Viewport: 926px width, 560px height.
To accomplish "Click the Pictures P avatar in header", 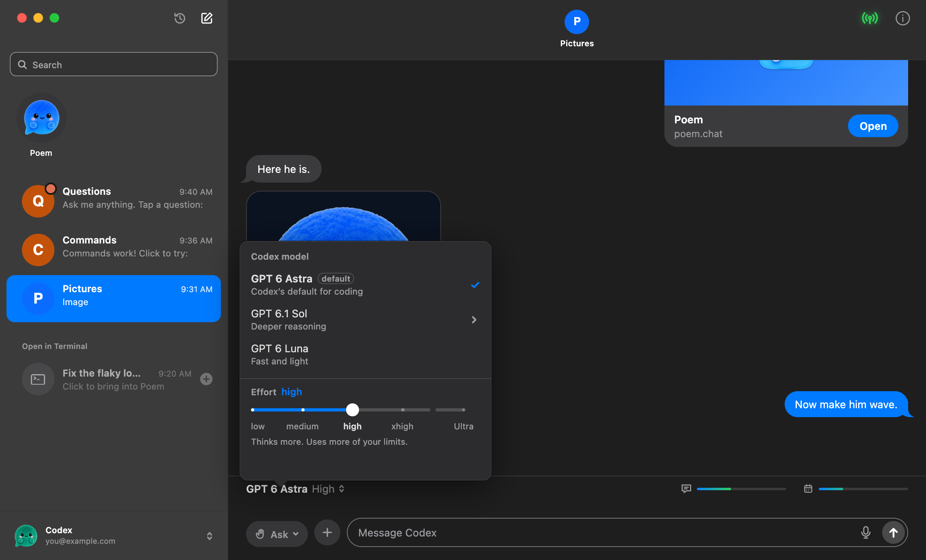I will (x=577, y=22).
